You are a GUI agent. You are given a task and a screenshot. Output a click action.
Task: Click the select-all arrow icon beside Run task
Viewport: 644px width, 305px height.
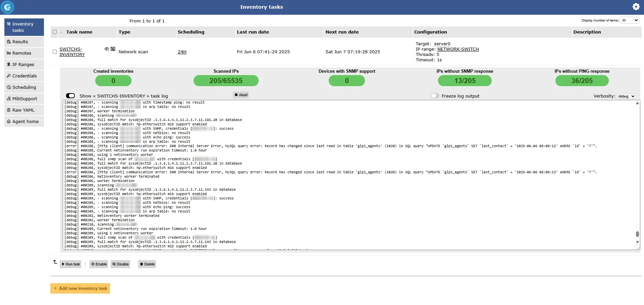[55, 262]
